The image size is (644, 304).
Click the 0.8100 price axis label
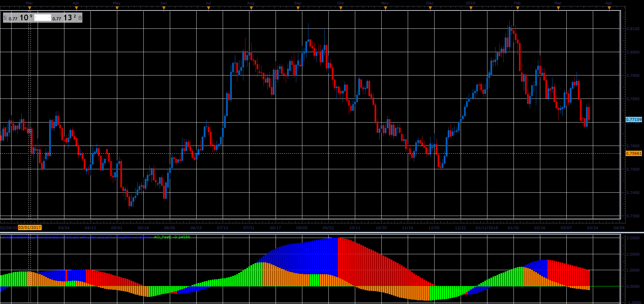pyautogui.click(x=633, y=29)
